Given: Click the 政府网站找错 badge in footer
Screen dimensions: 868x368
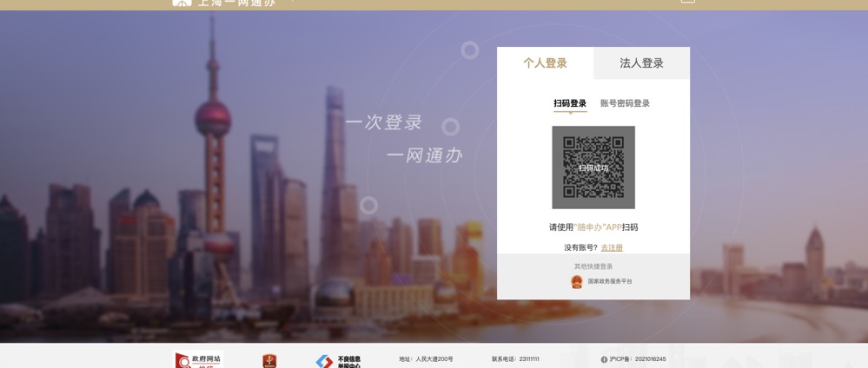Looking at the screenshot, I should (x=199, y=360).
